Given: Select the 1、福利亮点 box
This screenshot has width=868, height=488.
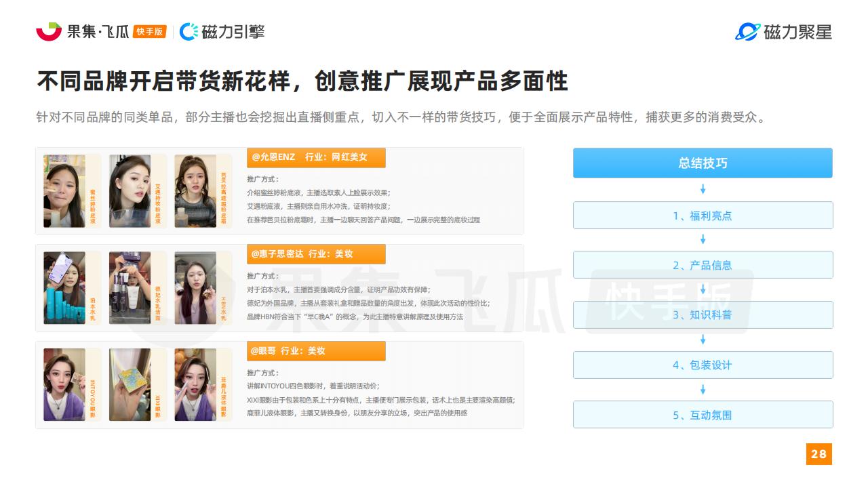Looking at the screenshot, I should point(703,216).
